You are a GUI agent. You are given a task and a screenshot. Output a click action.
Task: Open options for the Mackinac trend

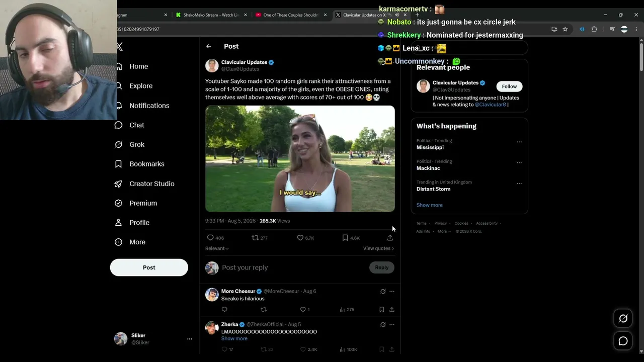[x=519, y=163]
